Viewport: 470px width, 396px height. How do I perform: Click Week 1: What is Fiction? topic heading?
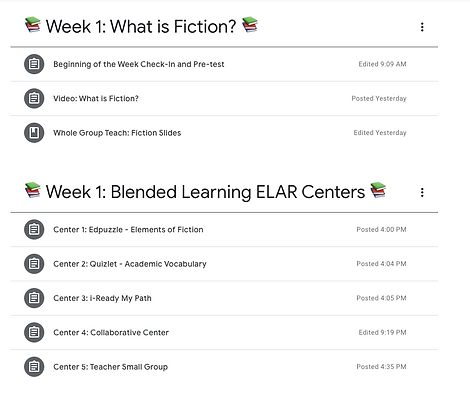pos(141,26)
